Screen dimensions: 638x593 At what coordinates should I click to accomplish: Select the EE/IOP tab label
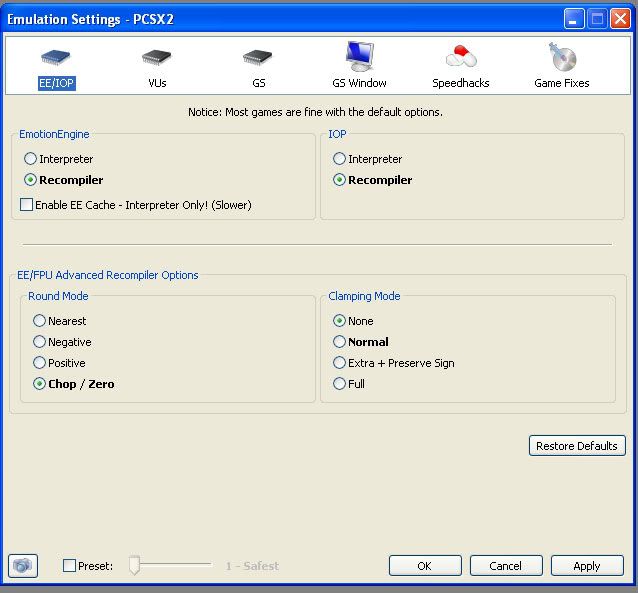click(x=57, y=83)
